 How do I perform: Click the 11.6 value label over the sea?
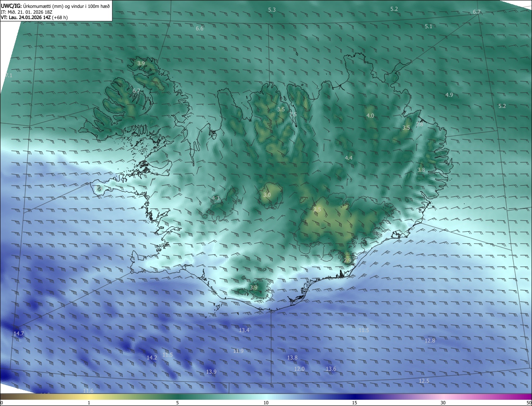(x=88, y=391)
